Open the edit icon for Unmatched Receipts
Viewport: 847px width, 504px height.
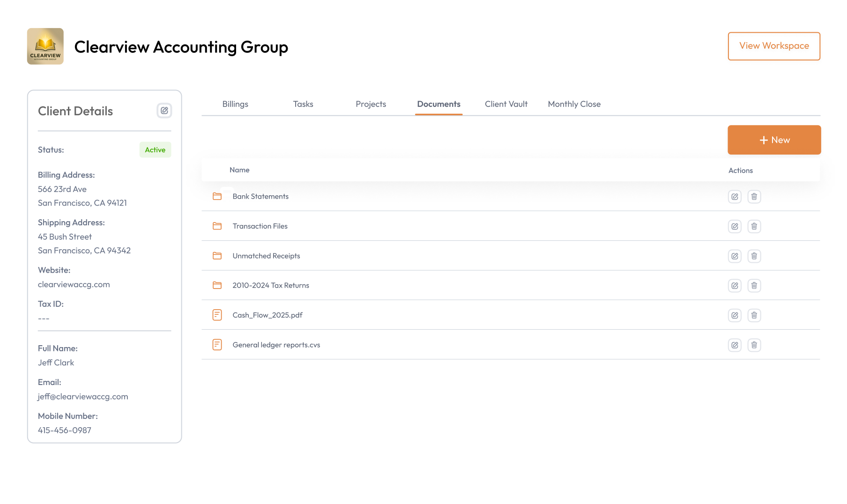[735, 256]
